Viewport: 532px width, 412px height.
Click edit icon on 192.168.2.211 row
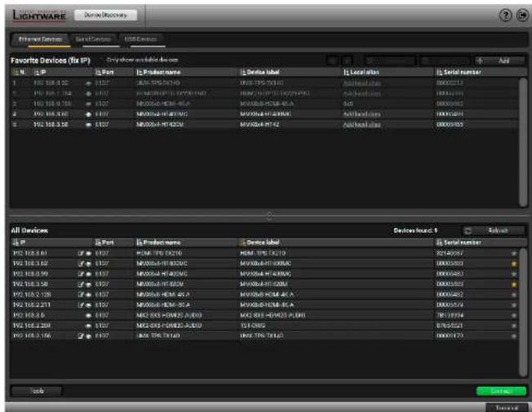click(x=81, y=305)
